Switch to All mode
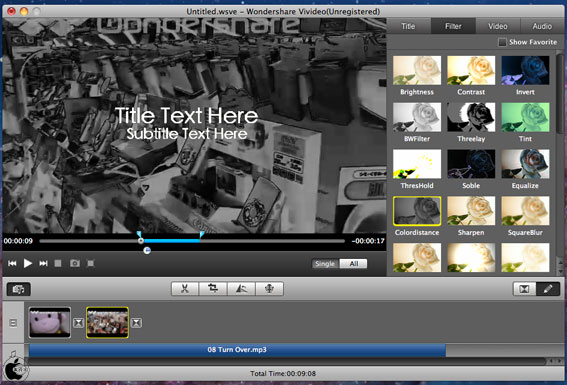This screenshot has width=567, height=385. pyautogui.click(x=354, y=264)
